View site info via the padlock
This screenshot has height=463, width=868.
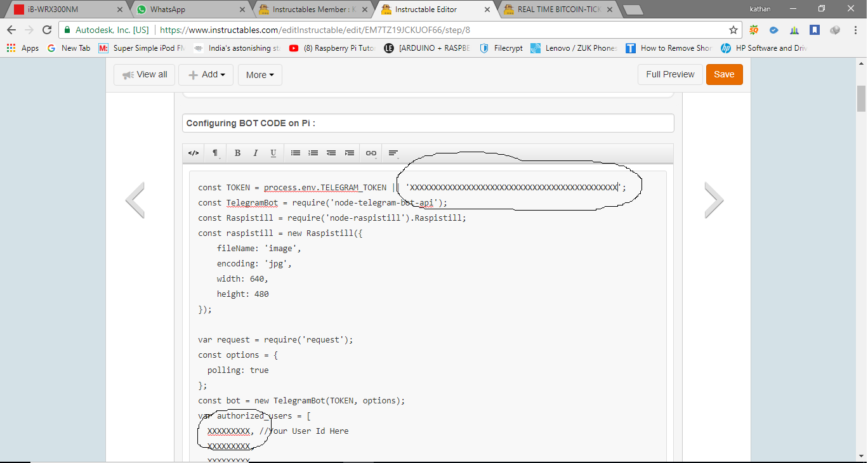pos(68,30)
